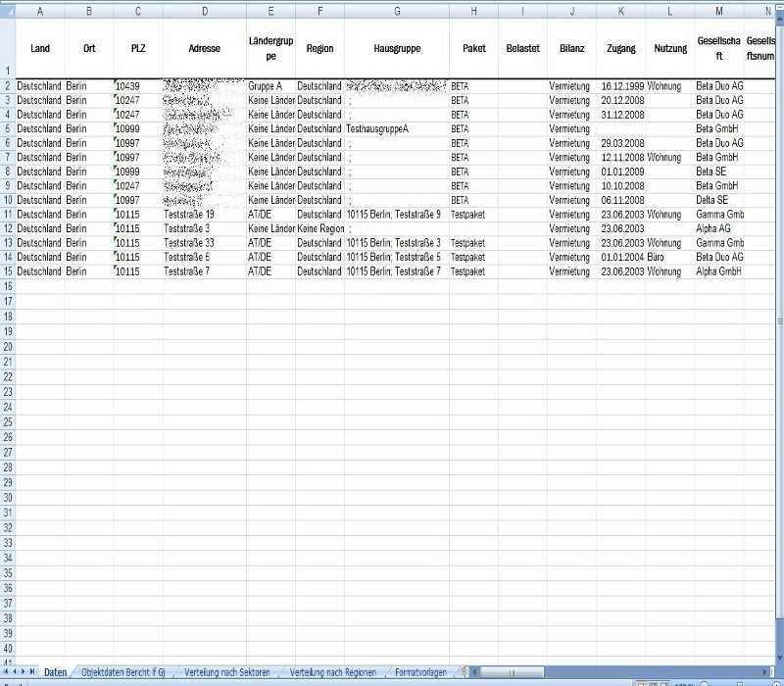The height and width of the screenshot is (686, 784).
Task: Select cell 'Keine Region'
Action: pyautogui.click(x=319, y=228)
